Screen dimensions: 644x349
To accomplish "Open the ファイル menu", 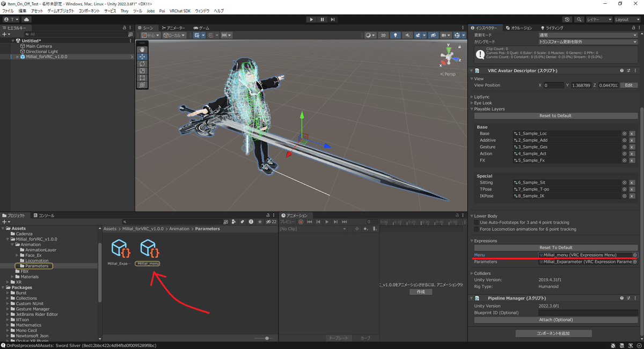I will (8, 11).
